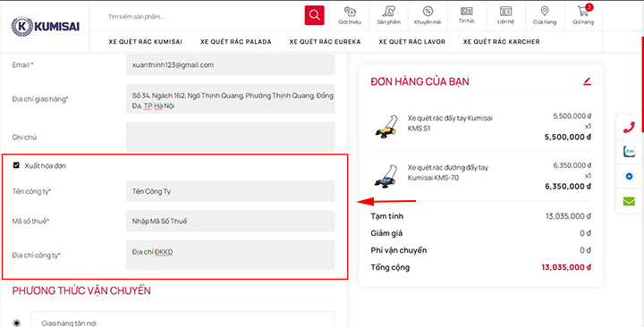The height and width of the screenshot is (327, 644).
Task: Open Xe quét rác đẩy tay Kumisai KMS S1 link
Action: click(450, 123)
